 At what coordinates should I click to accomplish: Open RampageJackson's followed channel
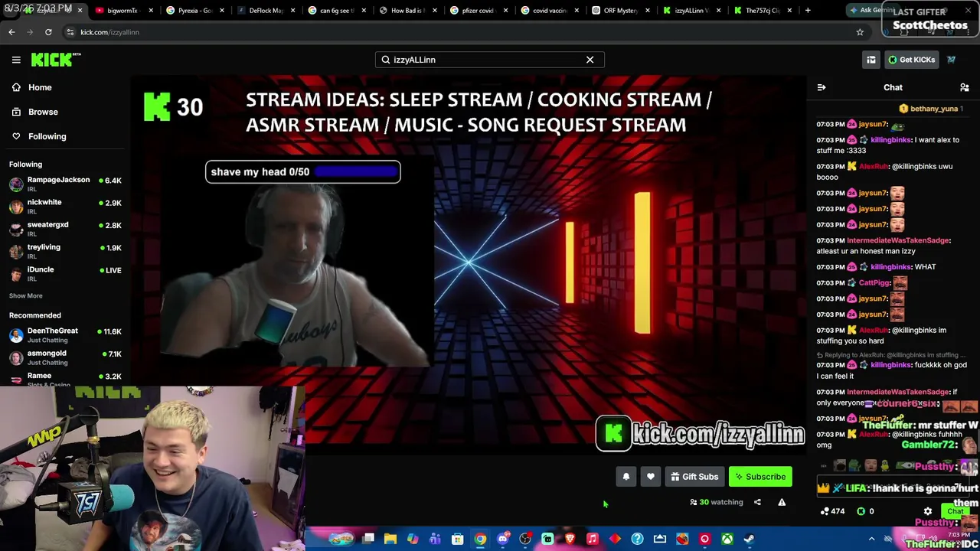point(65,184)
